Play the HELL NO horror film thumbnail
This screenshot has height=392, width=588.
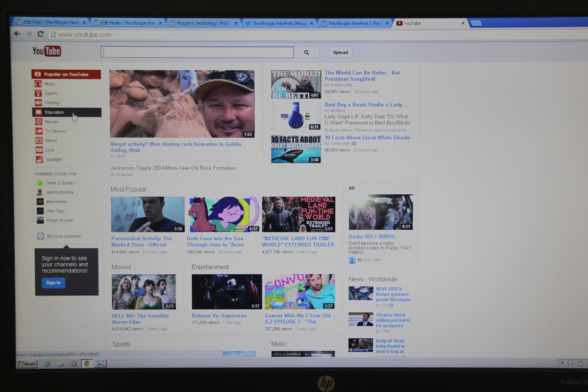[x=144, y=292]
